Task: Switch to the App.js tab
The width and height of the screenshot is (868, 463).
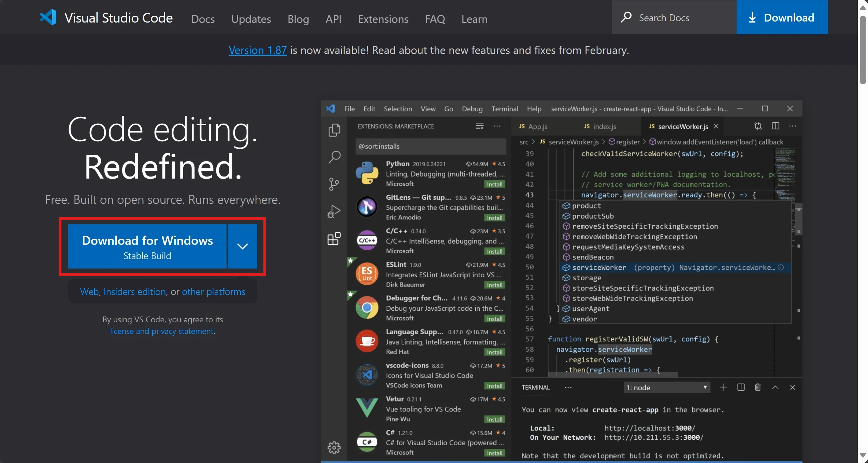Action: pos(543,126)
